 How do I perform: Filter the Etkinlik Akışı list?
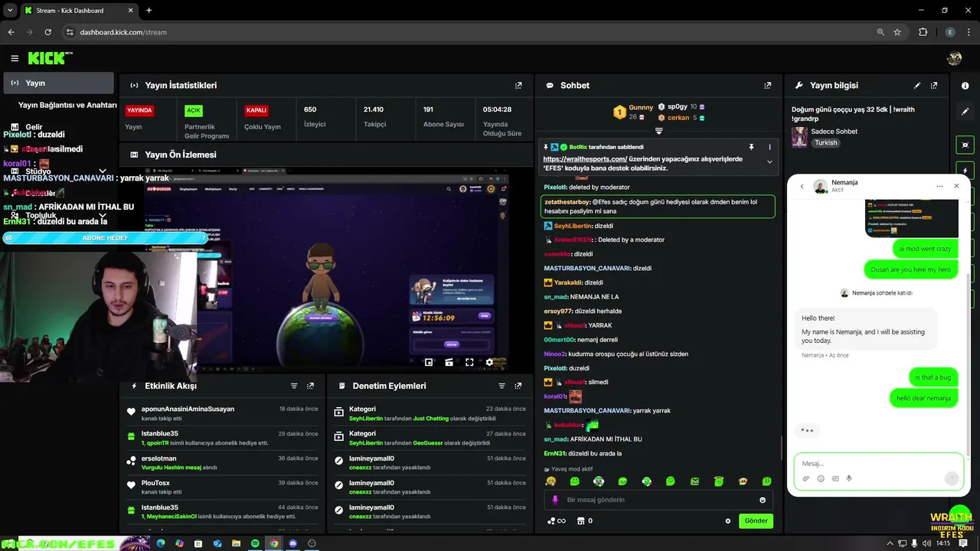coord(294,386)
